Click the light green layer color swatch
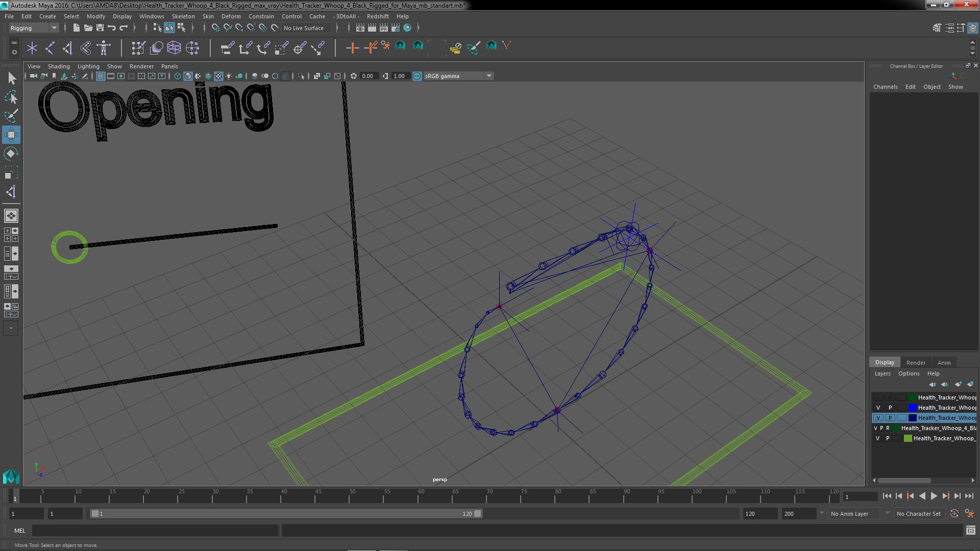 click(908, 438)
